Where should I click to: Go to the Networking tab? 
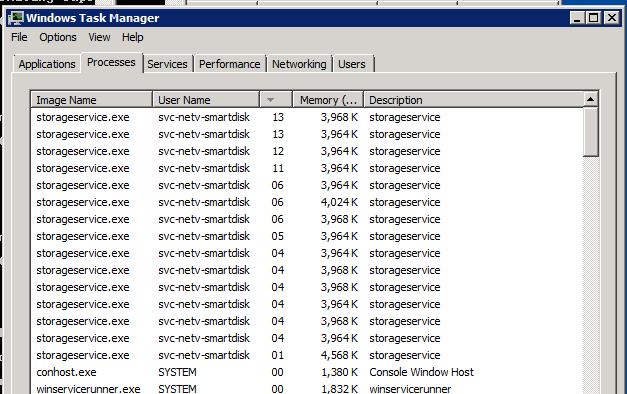299,64
